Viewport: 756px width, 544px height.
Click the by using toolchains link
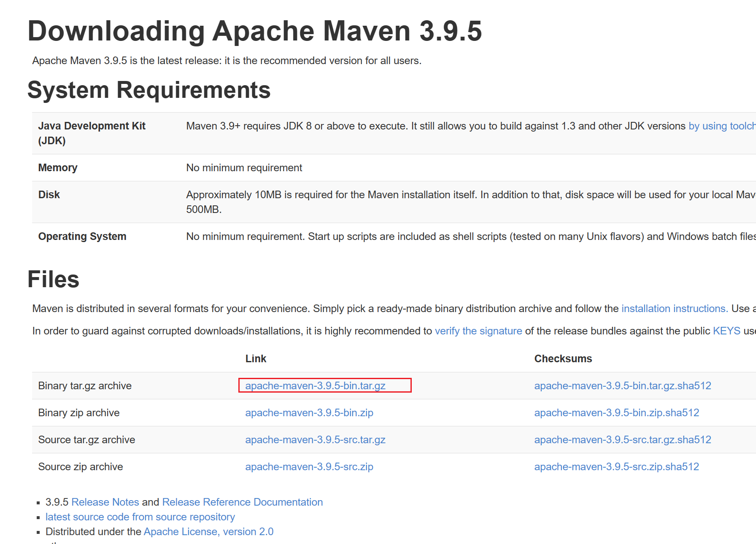point(721,126)
